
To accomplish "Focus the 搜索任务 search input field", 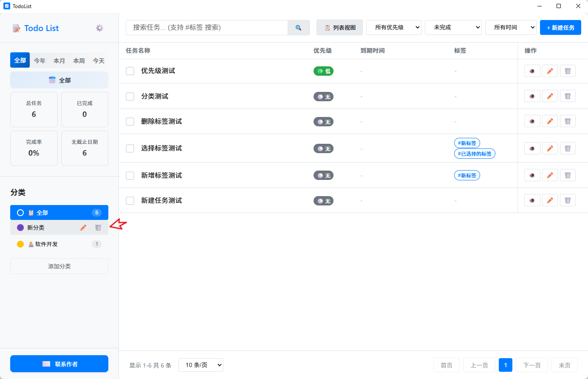I will [x=207, y=28].
